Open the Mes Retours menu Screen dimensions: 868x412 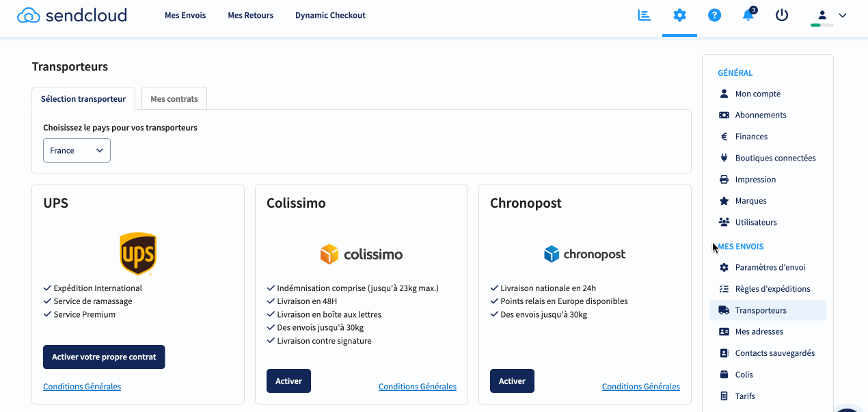[251, 15]
